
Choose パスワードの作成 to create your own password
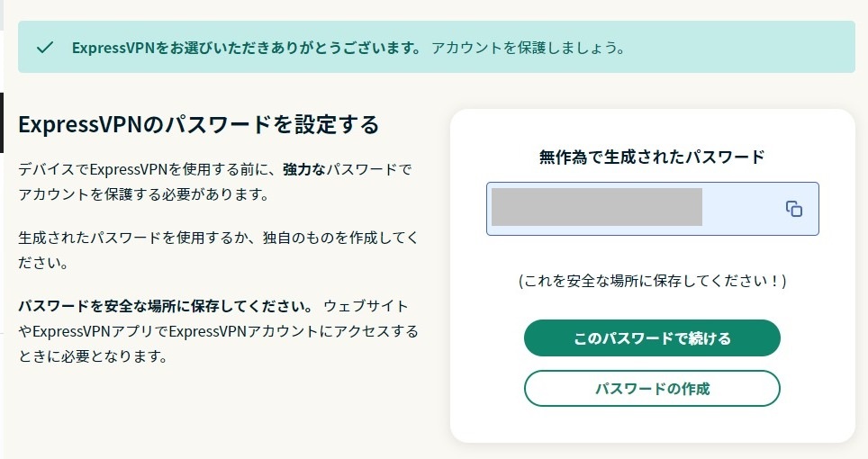[652, 388]
